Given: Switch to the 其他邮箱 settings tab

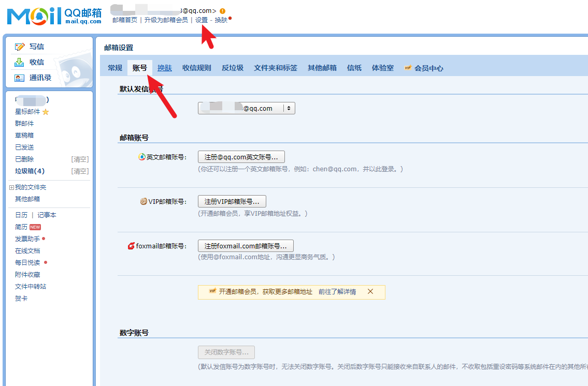Looking at the screenshot, I should [x=322, y=68].
